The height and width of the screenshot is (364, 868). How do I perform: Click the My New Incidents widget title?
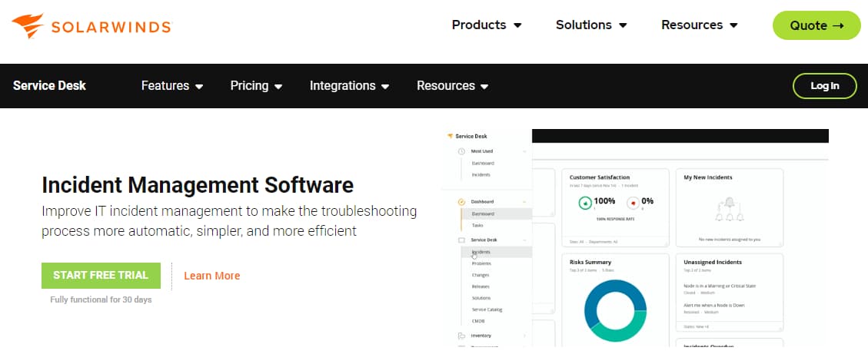point(708,177)
